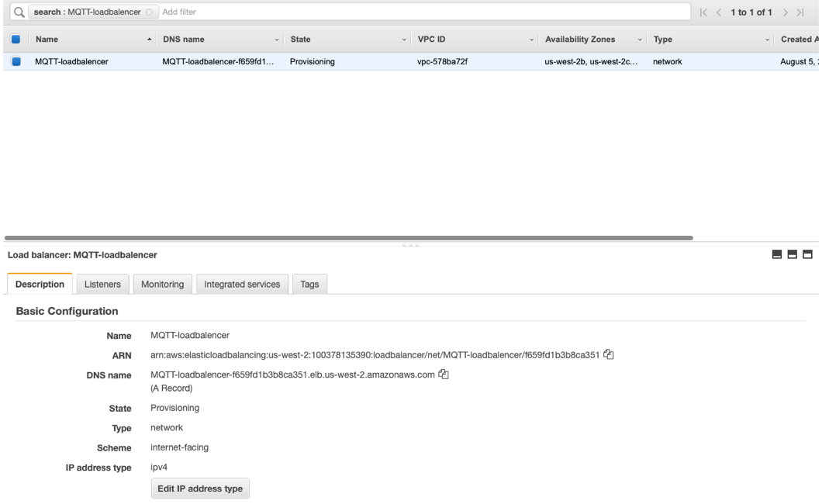Viewport: 822px width, 504px height.
Task: Open VPC ID column dropdown arrow
Action: pyautogui.click(x=531, y=40)
